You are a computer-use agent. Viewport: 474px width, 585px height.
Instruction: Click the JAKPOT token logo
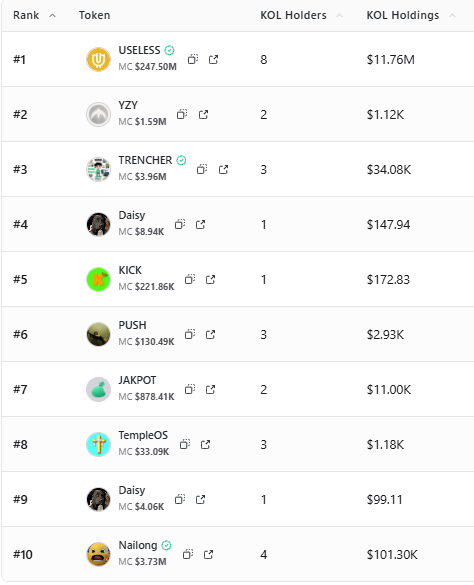coord(99,390)
